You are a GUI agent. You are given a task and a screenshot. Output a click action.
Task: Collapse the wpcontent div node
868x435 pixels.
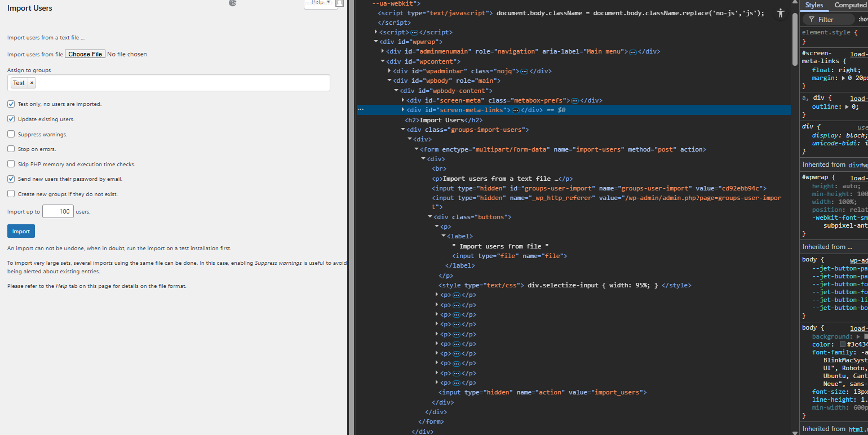[383, 61]
